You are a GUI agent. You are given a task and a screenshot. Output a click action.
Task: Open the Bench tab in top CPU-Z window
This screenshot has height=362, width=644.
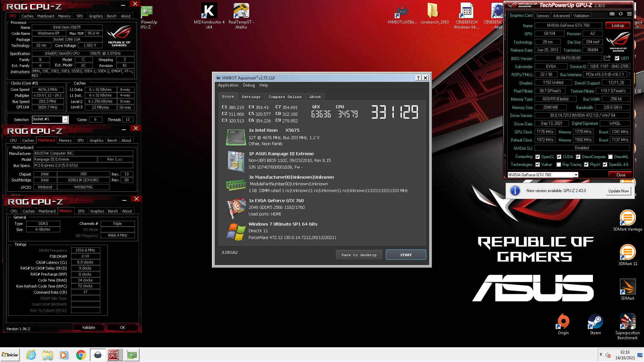[112, 16]
